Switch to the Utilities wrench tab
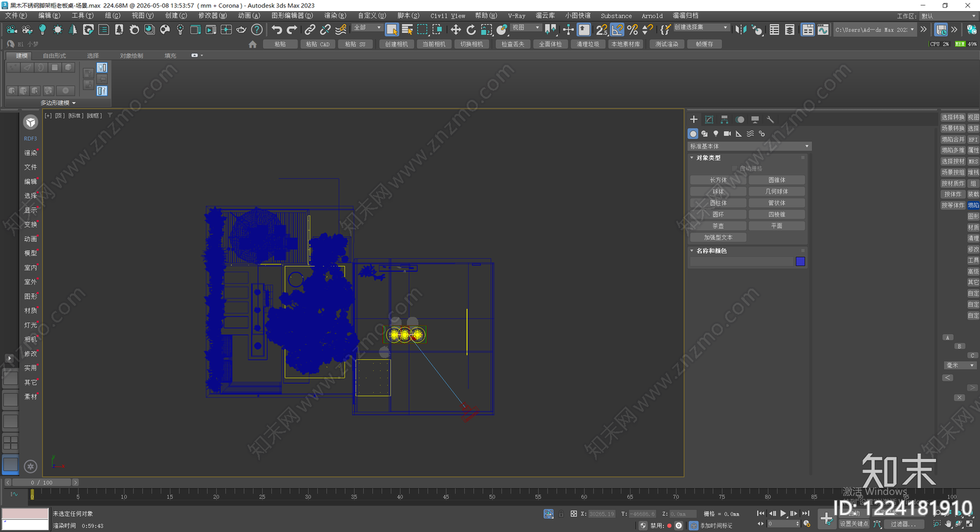Image resolution: width=980 pixels, height=532 pixels. click(771, 120)
